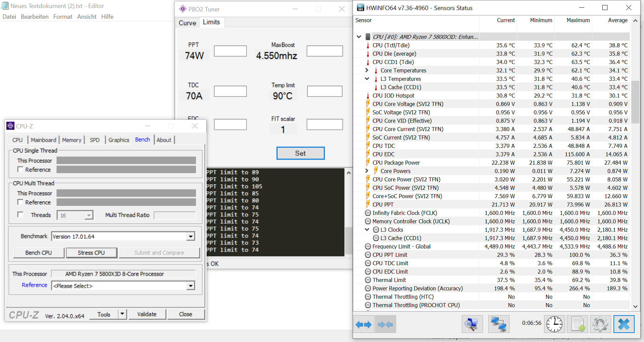This screenshot has width=644, height=342.
Task: Click the HWiNFO sensor list scrollbar thumb
Action: click(x=635, y=102)
